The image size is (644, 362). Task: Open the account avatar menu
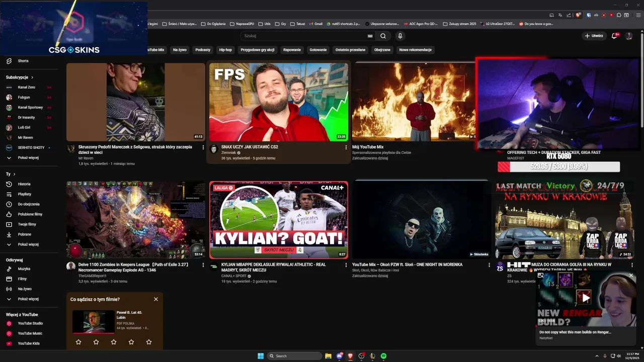tap(628, 36)
